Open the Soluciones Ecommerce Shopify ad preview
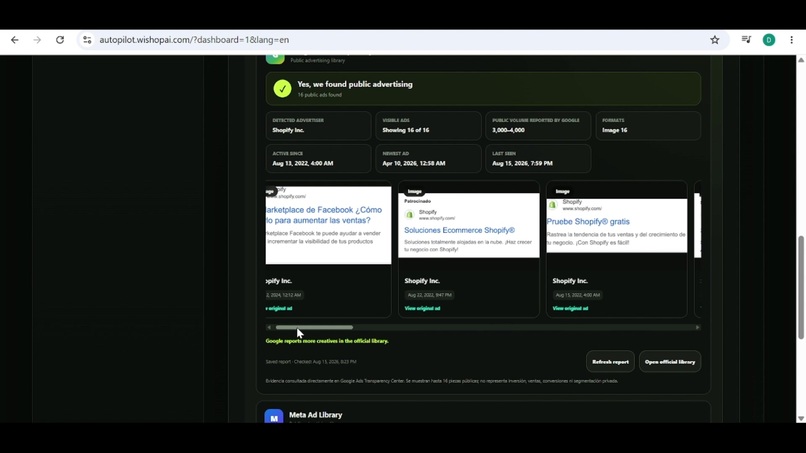 point(469,225)
